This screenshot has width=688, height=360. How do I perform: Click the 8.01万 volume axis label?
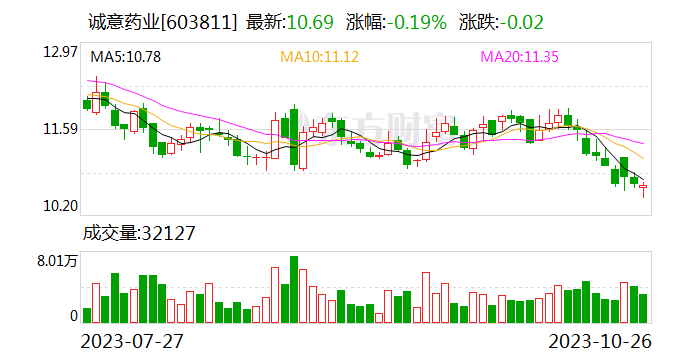(57, 261)
